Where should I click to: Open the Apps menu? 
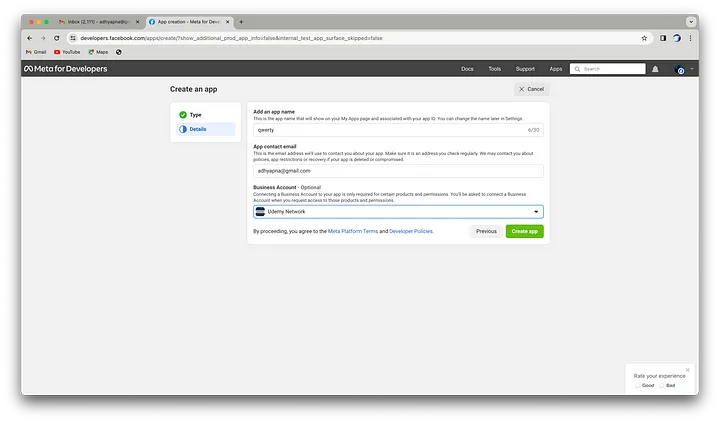tap(556, 69)
